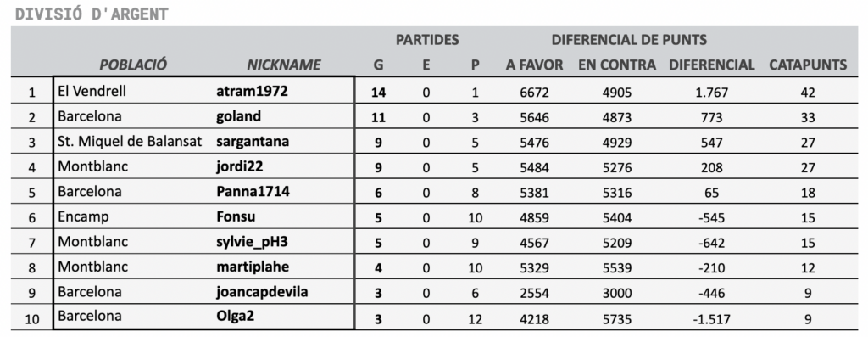The width and height of the screenshot is (868, 337).
Task: Click the A FAVOR column header
Action: 534,65
